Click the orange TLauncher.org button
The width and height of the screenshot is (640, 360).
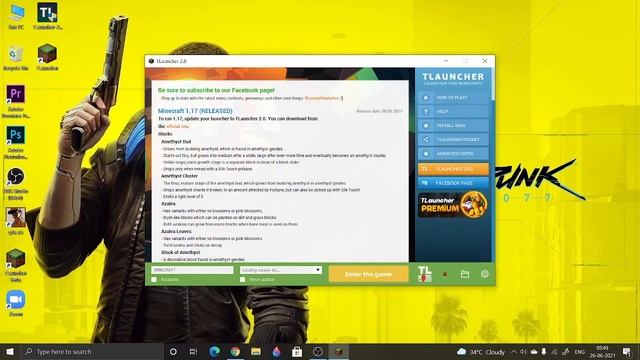pos(453,169)
